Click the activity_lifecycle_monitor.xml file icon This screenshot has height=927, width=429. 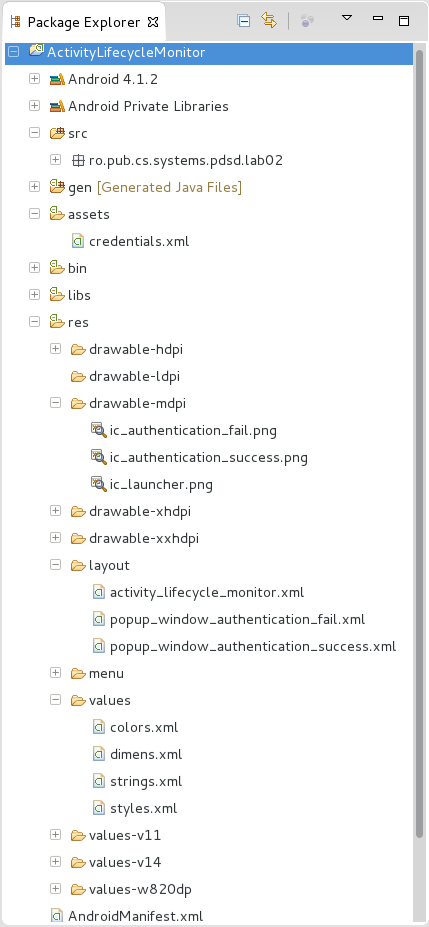point(99,592)
